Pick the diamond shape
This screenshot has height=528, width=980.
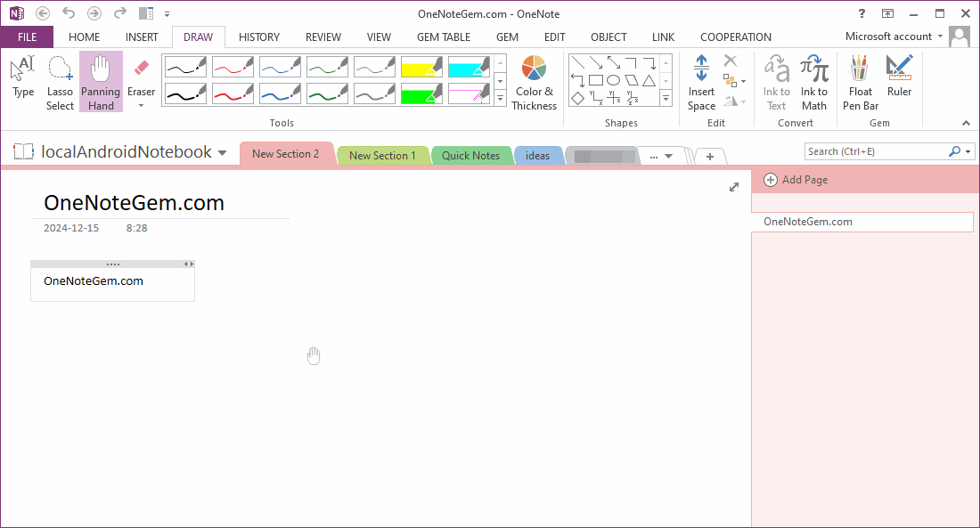coord(577,98)
